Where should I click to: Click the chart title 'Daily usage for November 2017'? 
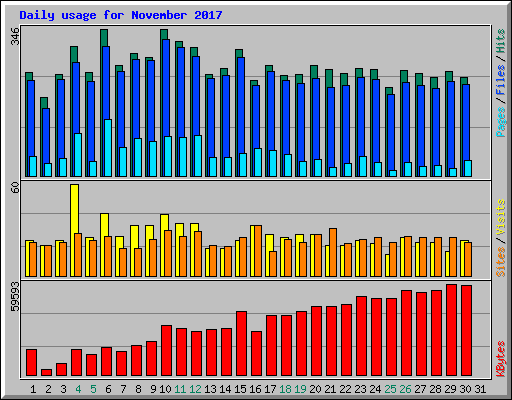point(121,15)
